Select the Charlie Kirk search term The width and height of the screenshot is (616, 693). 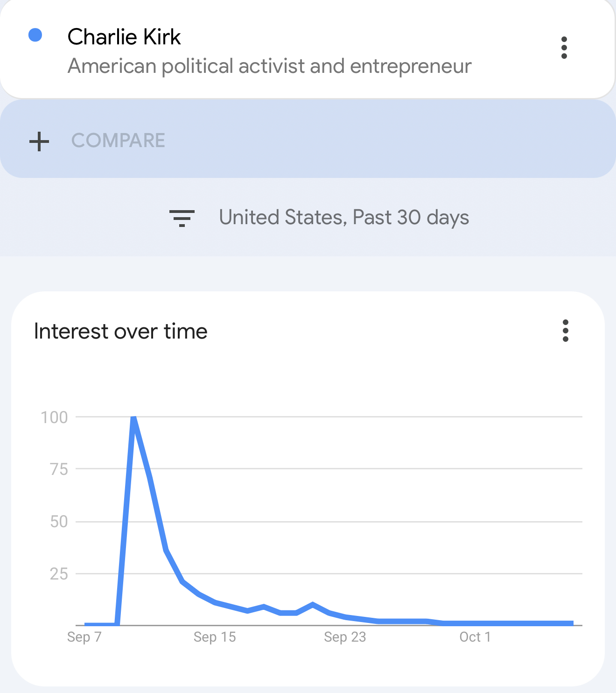tap(124, 37)
